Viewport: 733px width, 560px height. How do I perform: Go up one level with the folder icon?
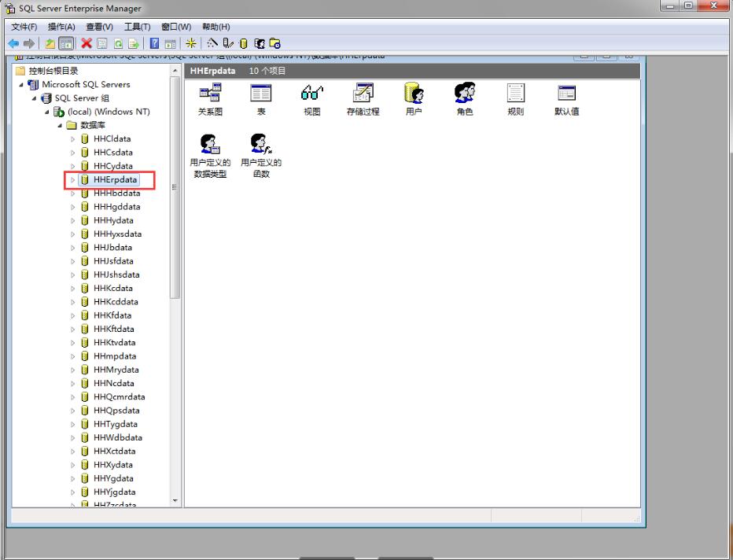[50, 44]
